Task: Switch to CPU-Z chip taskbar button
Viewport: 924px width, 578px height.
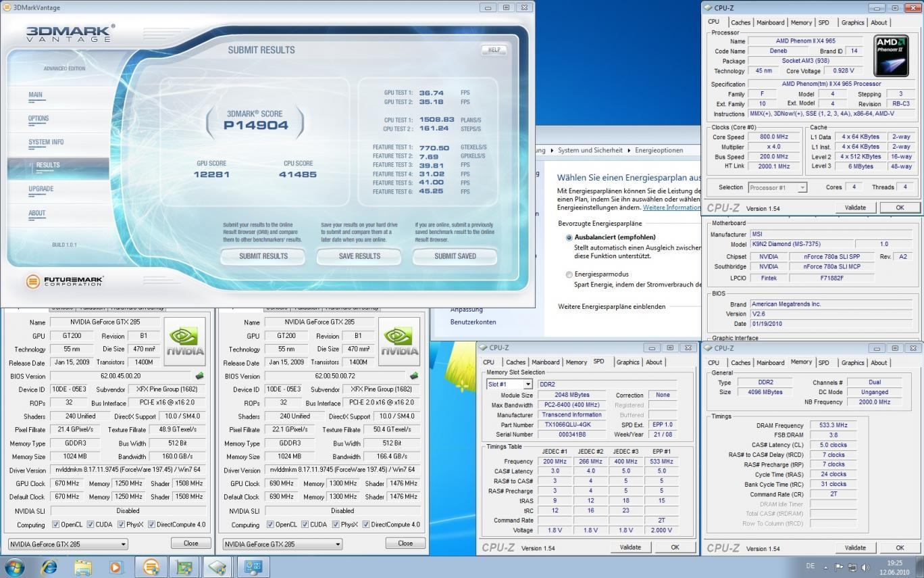Action: 217,567
